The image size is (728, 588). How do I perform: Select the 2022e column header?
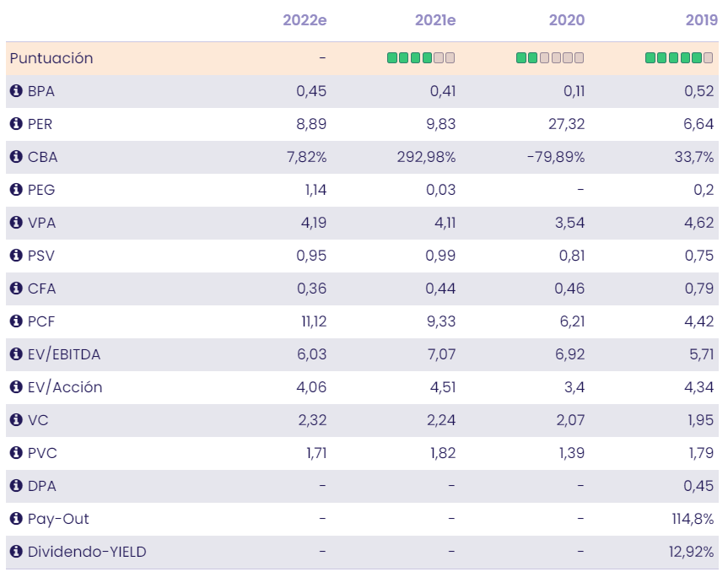coord(305,20)
